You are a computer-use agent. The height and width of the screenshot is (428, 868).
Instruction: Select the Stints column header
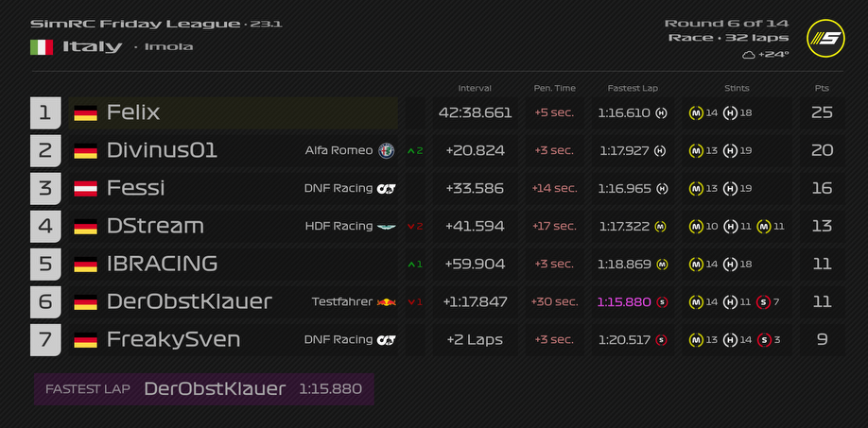tap(737, 88)
